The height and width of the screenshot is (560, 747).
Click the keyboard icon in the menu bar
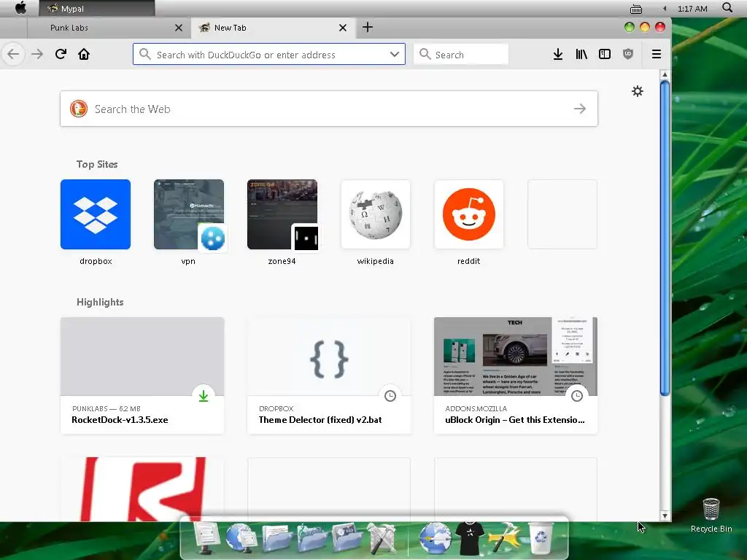(636, 9)
